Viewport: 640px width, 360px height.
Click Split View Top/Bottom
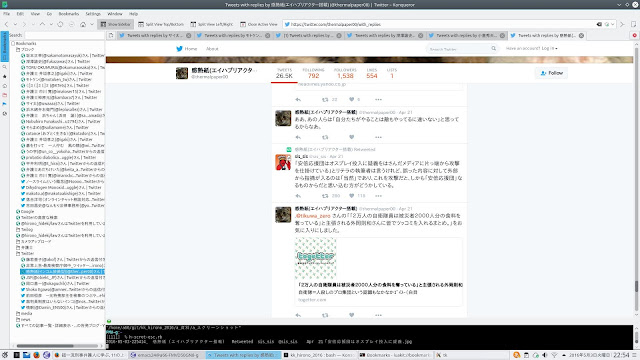click(x=161, y=24)
